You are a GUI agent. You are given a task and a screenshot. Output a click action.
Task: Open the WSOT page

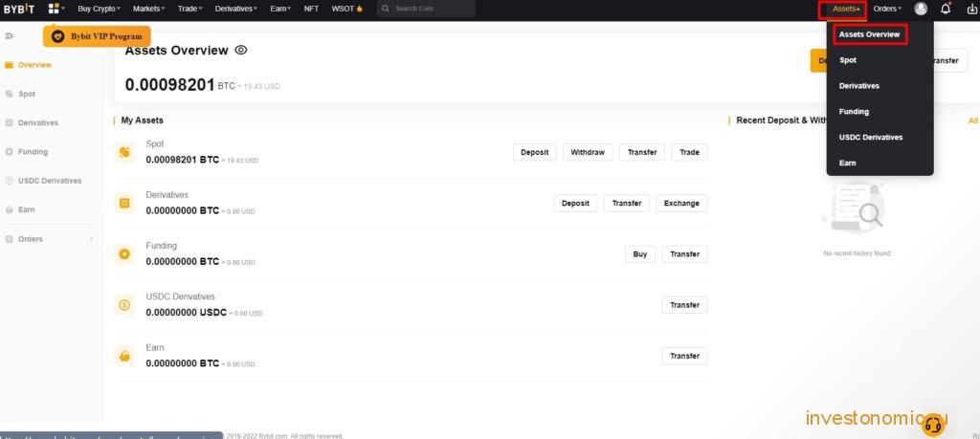click(343, 9)
